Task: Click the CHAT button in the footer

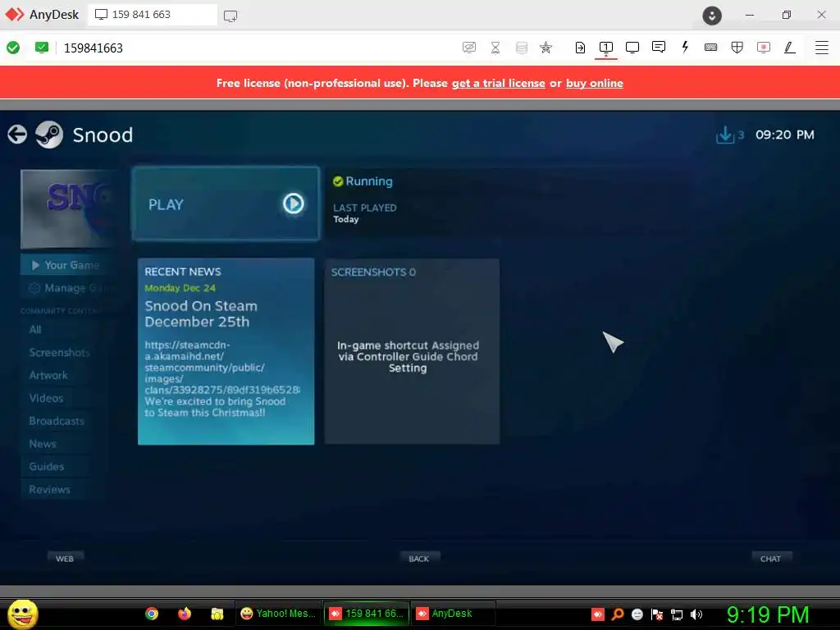Action: click(771, 559)
